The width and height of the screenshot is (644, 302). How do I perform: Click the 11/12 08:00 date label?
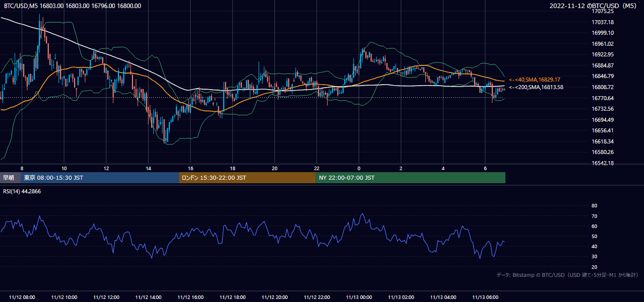tap(22, 297)
